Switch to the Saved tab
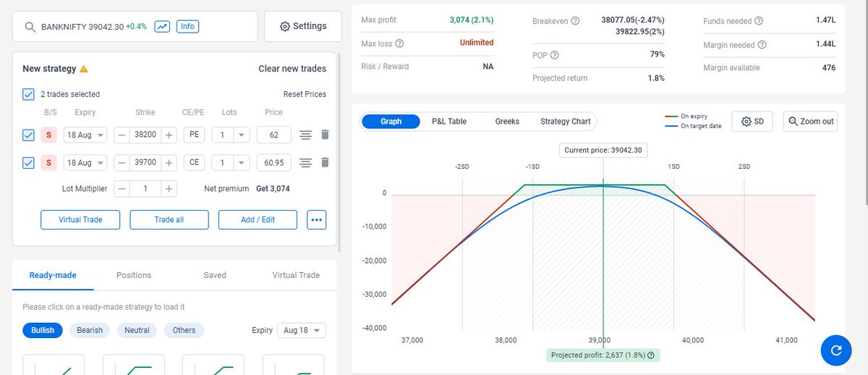Viewport: 868px width, 375px height. 215,275
